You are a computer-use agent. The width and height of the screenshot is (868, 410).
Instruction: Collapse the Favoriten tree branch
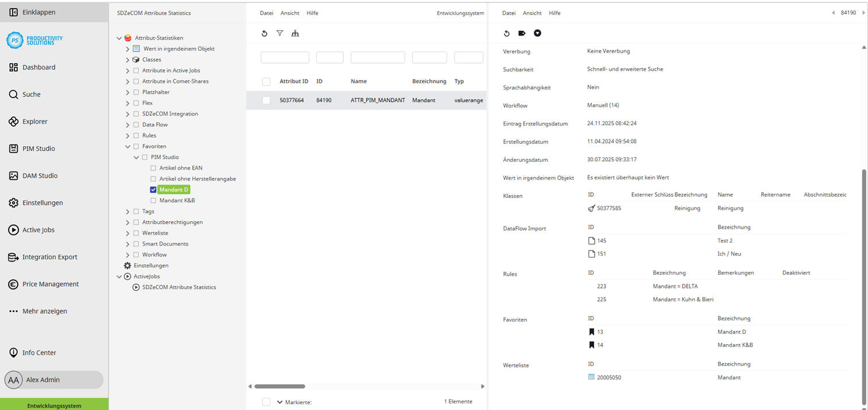(x=127, y=146)
